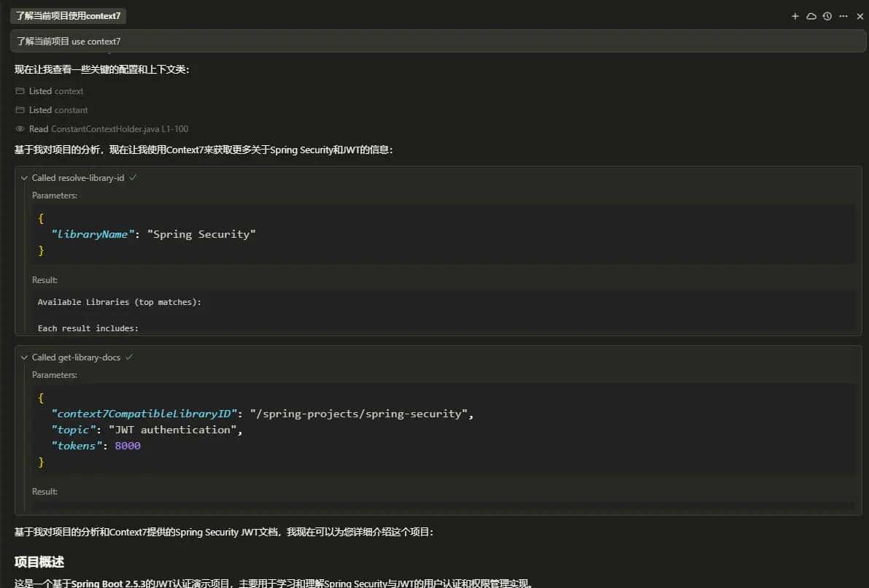This screenshot has width=869, height=588.
Task: Click checkmark next to get-library-docs
Action: (129, 357)
